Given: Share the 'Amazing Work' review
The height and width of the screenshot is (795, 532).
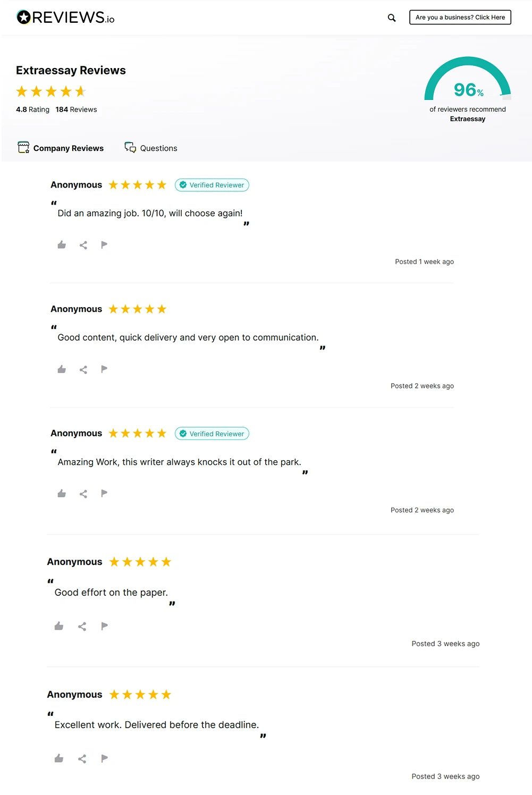Looking at the screenshot, I should (83, 494).
